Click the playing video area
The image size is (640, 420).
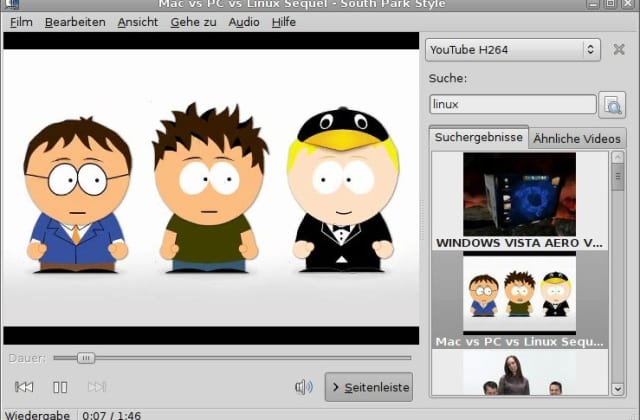click(x=211, y=188)
